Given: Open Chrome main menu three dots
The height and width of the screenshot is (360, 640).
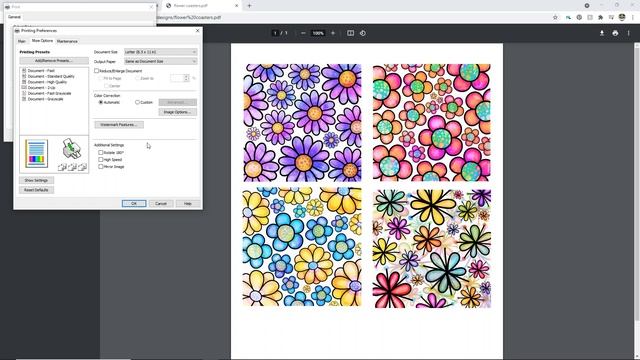Looking at the screenshot, I should 633,18.
